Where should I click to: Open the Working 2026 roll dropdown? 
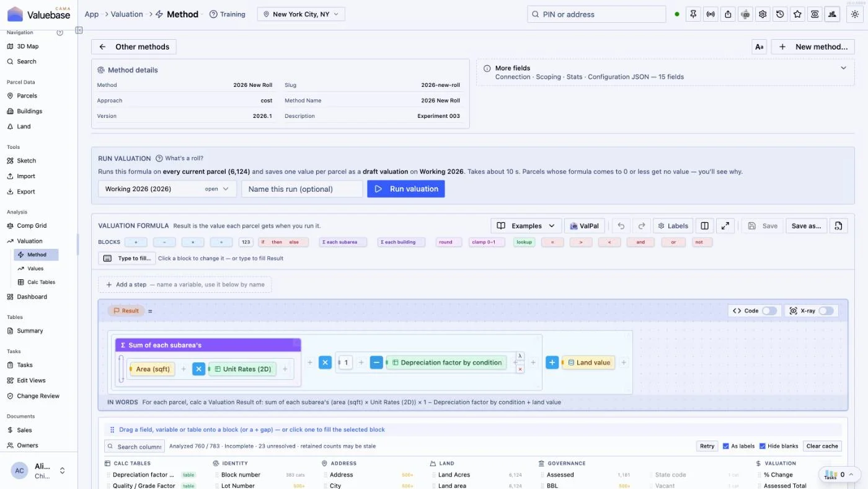[167, 189]
